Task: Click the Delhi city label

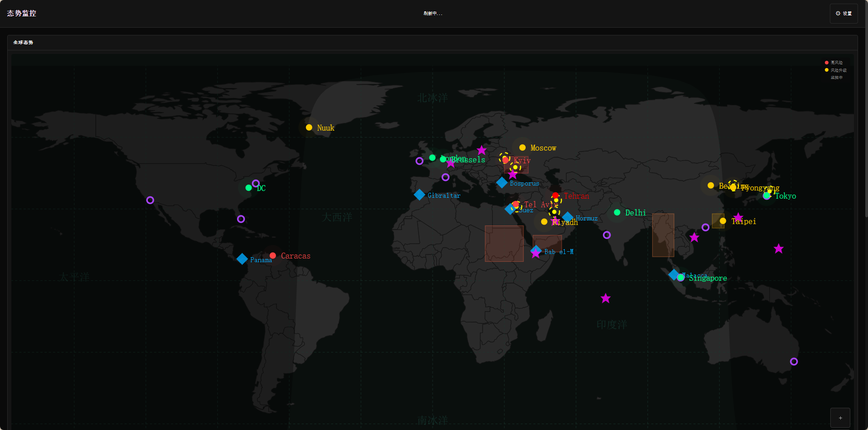Action: (x=636, y=213)
